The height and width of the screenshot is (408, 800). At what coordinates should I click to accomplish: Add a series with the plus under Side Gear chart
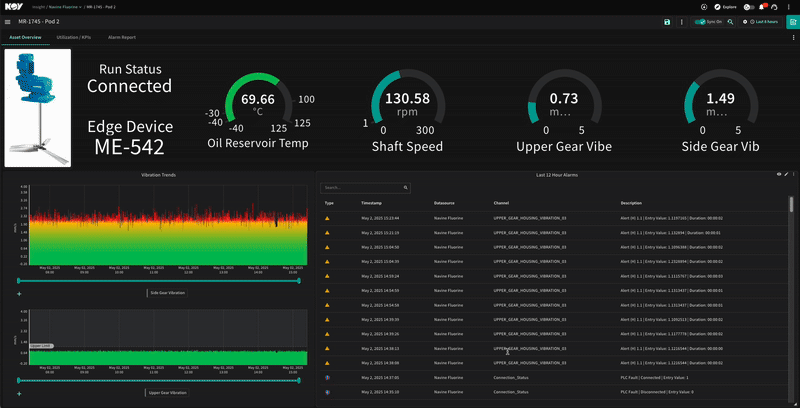pos(19,293)
